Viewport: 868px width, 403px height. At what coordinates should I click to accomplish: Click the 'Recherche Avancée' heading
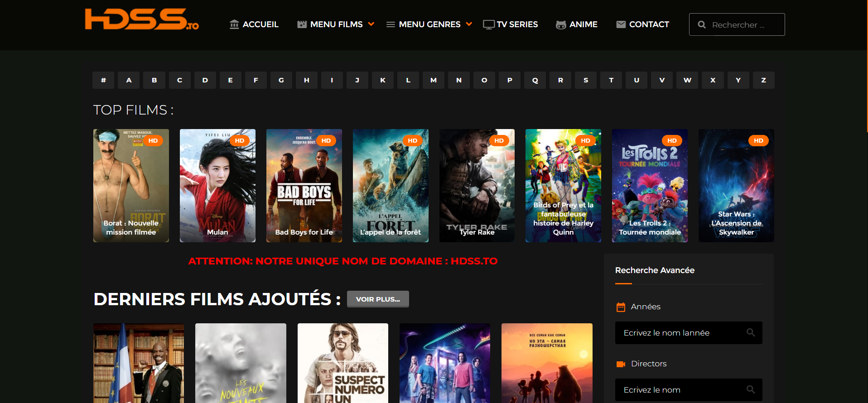coord(655,270)
